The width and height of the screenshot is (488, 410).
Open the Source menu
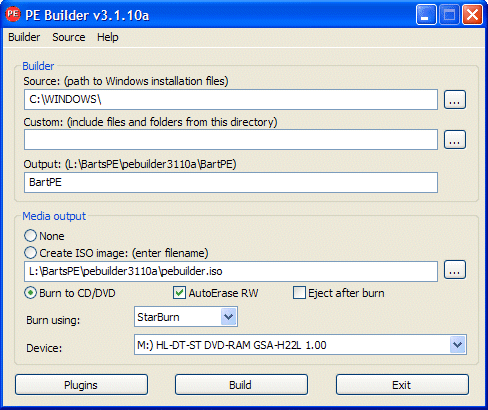coord(69,37)
